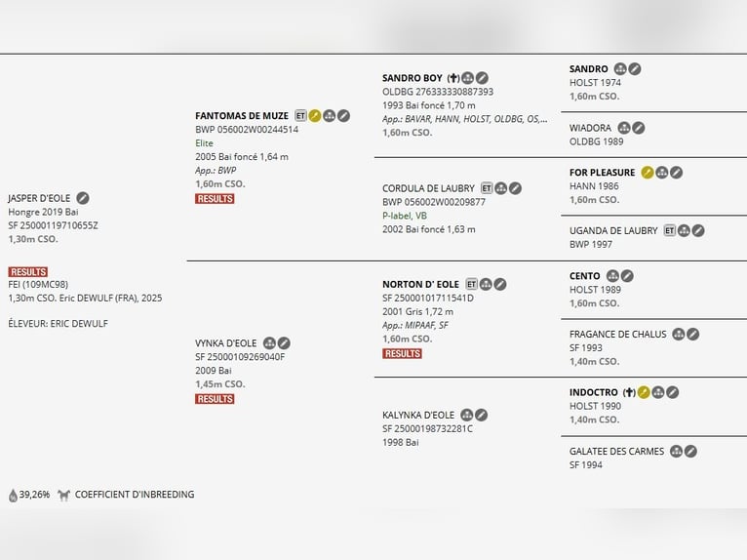Click the horse icon beside Coefficient d'Inbreeding
Screen dimensions: 747x560
click(x=63, y=495)
